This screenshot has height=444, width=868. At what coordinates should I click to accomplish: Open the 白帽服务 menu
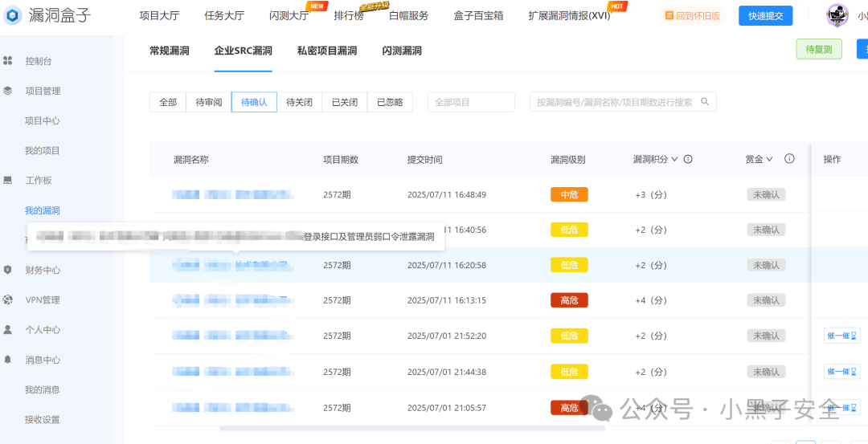coord(408,15)
